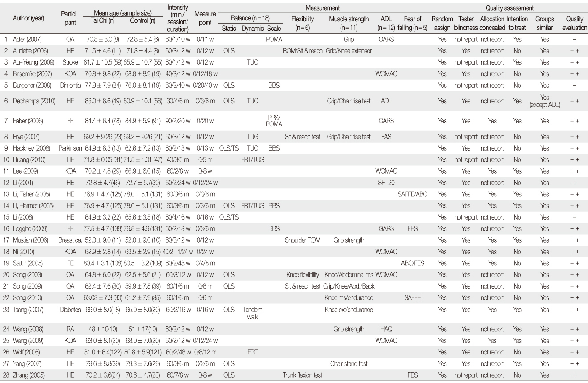Select the Parkinson participant cell
The height and width of the screenshot is (383, 588).
point(70,149)
